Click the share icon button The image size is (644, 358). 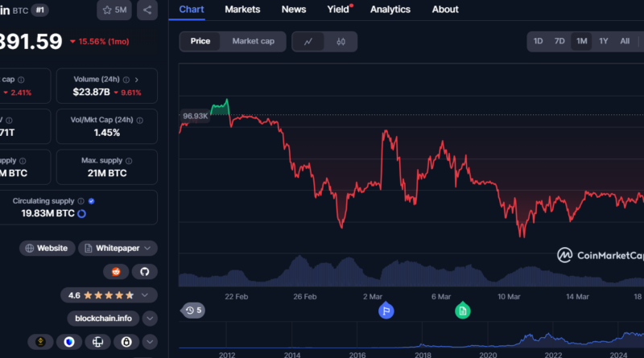coord(147,10)
